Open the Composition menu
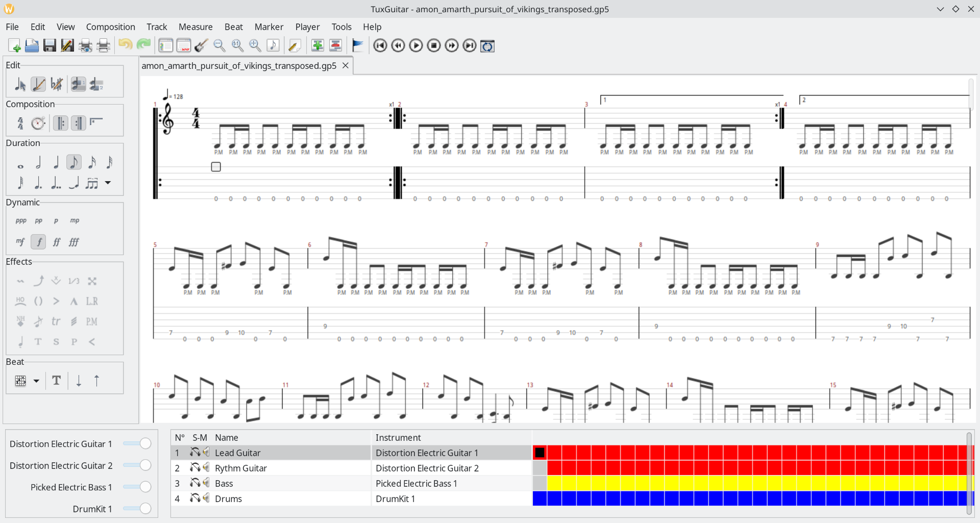980x523 pixels. click(x=111, y=27)
